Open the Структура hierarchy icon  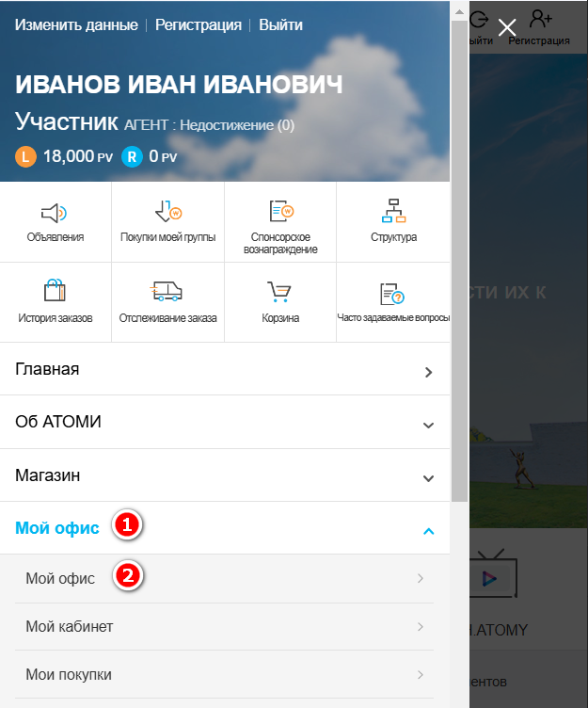(x=393, y=211)
